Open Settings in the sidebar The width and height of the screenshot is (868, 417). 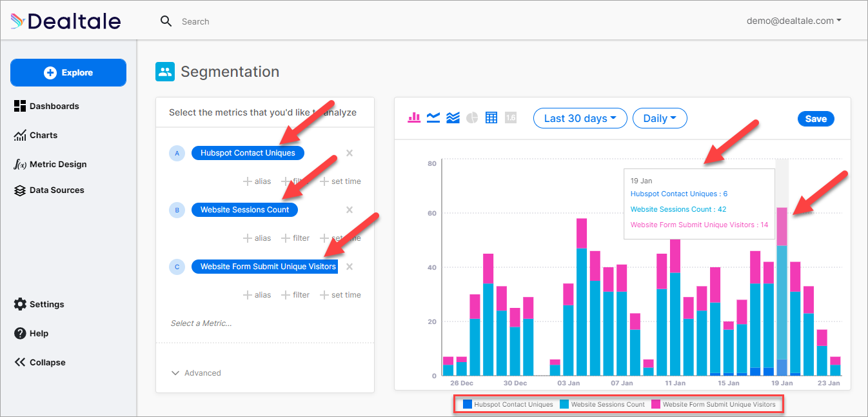39,304
